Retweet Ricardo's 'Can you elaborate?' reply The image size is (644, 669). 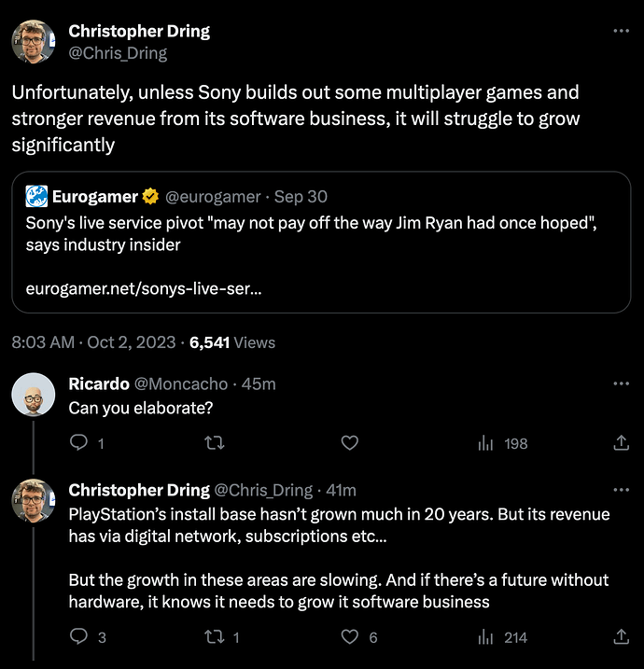pos(215,443)
